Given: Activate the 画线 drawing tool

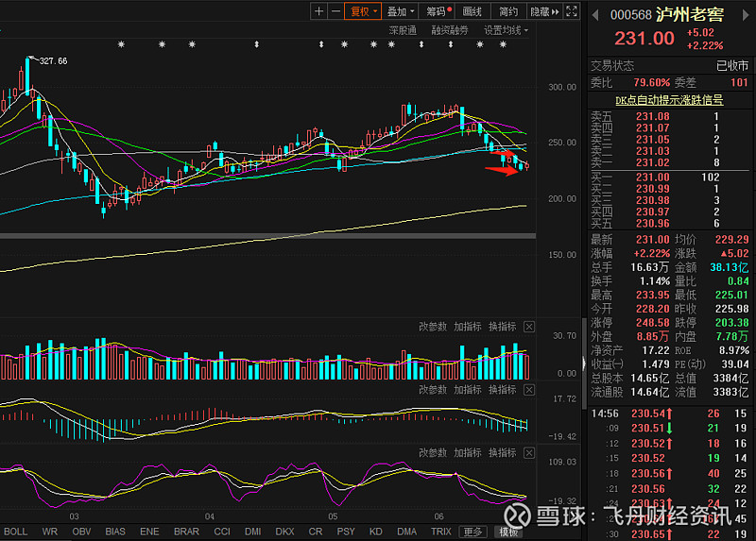Looking at the screenshot, I should 472,11.
